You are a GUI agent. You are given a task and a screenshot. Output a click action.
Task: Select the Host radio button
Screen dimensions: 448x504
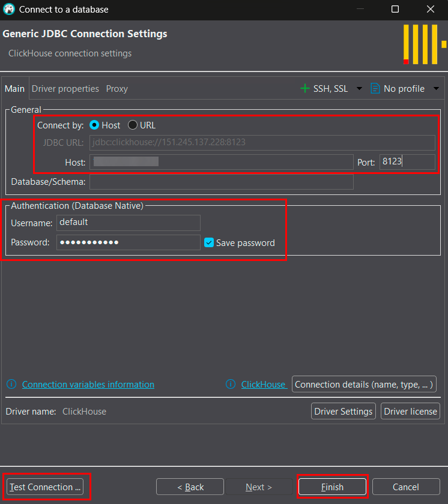[x=95, y=125]
